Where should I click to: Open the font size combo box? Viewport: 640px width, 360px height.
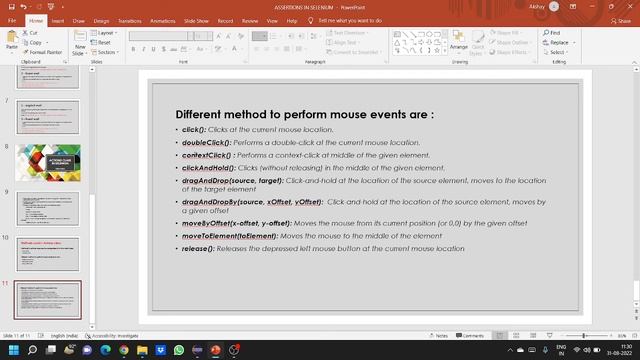coord(203,36)
